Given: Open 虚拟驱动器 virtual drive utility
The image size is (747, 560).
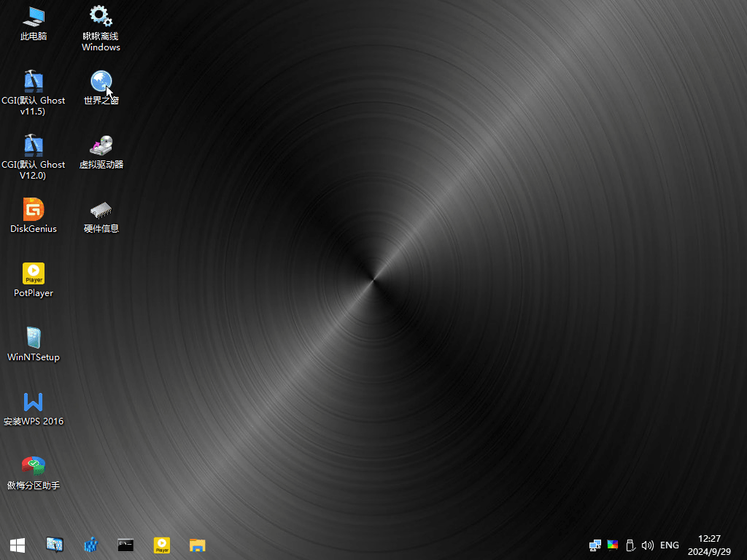Looking at the screenshot, I should click(x=100, y=144).
